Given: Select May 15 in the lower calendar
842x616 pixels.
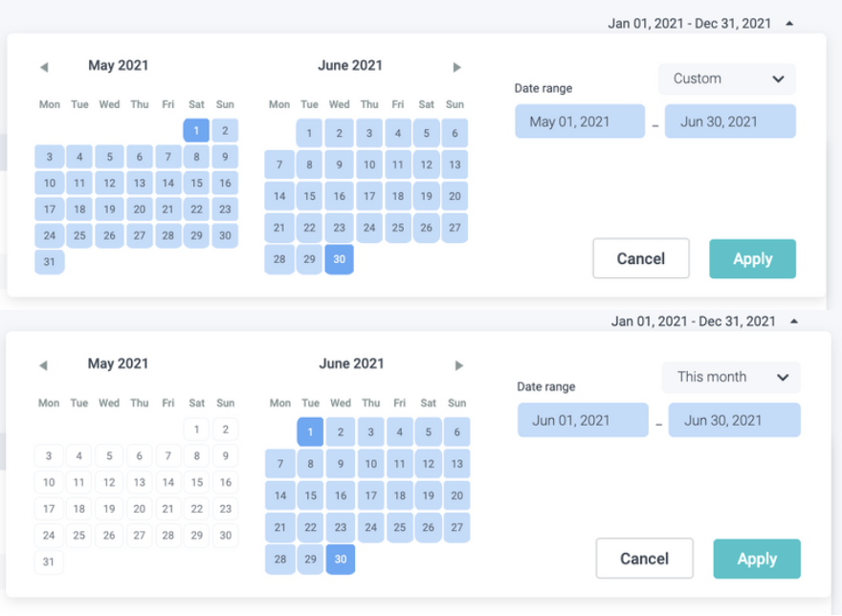Looking at the screenshot, I should pyautogui.click(x=196, y=483).
